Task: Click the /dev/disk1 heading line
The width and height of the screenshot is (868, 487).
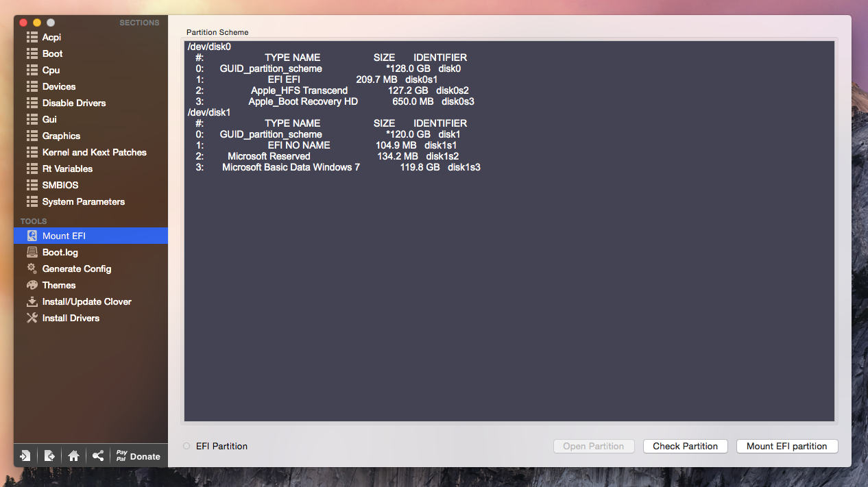Action: (x=209, y=112)
